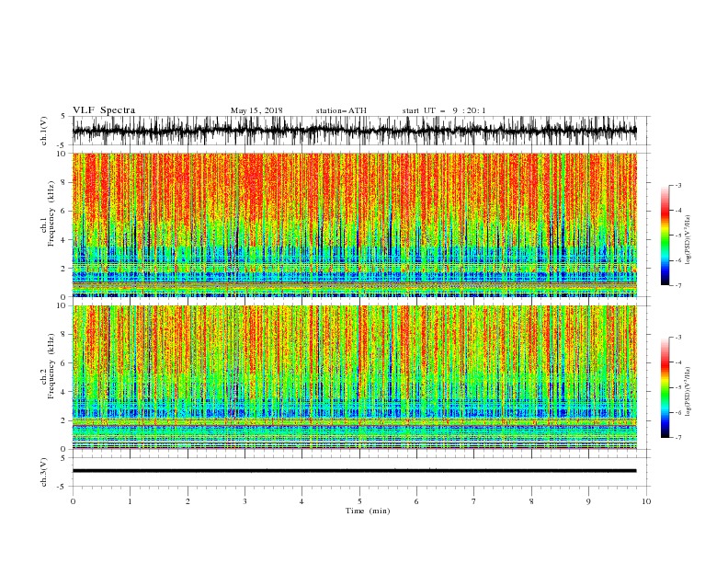The width and height of the screenshot is (728, 563).
Task: Click the flat ch.3 waveform trace
Action: tap(354, 471)
